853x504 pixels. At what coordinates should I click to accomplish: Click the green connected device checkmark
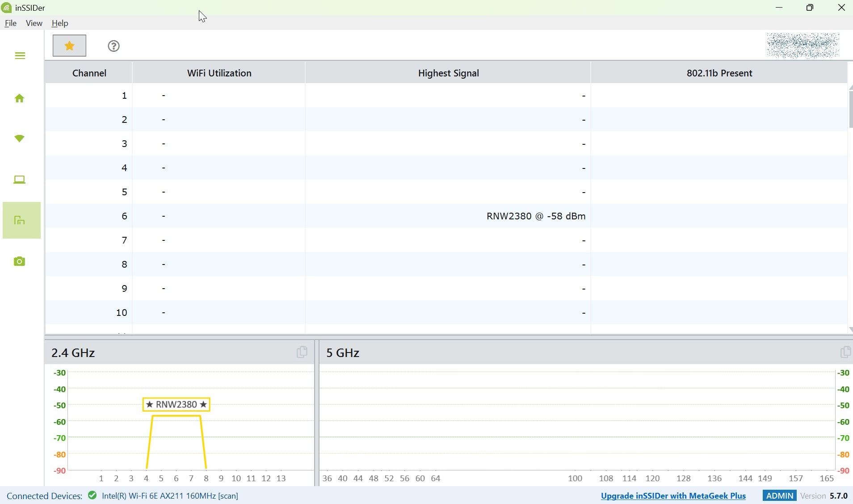pyautogui.click(x=92, y=496)
